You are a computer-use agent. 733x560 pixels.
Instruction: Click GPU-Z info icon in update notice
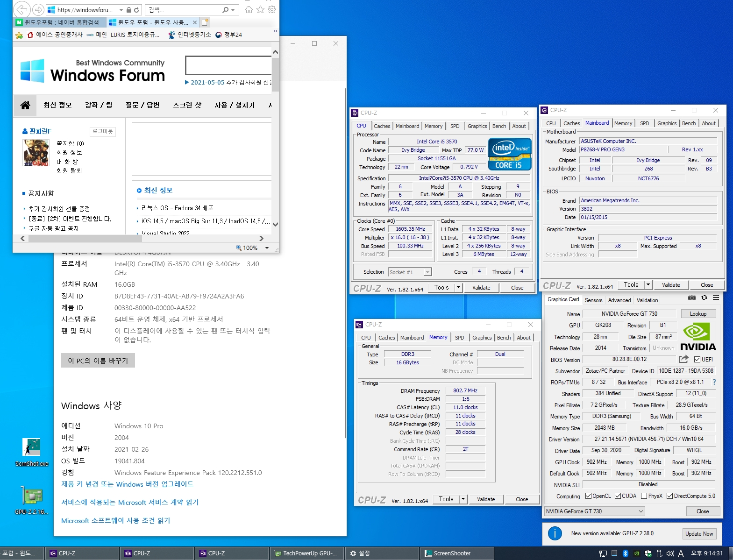click(x=555, y=533)
